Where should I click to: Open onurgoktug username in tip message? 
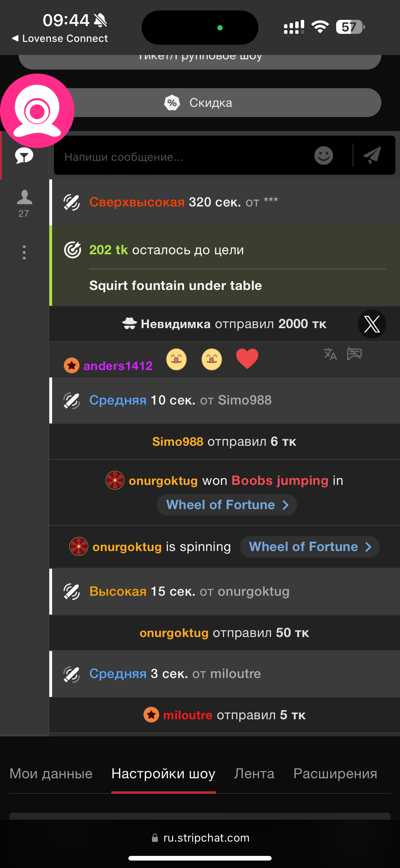[174, 633]
